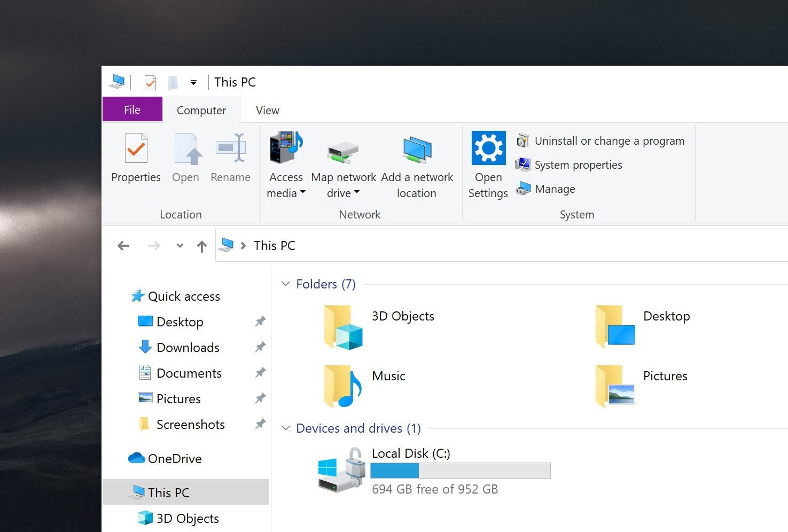
Task: Click the Rename icon in ribbon
Action: (230, 148)
